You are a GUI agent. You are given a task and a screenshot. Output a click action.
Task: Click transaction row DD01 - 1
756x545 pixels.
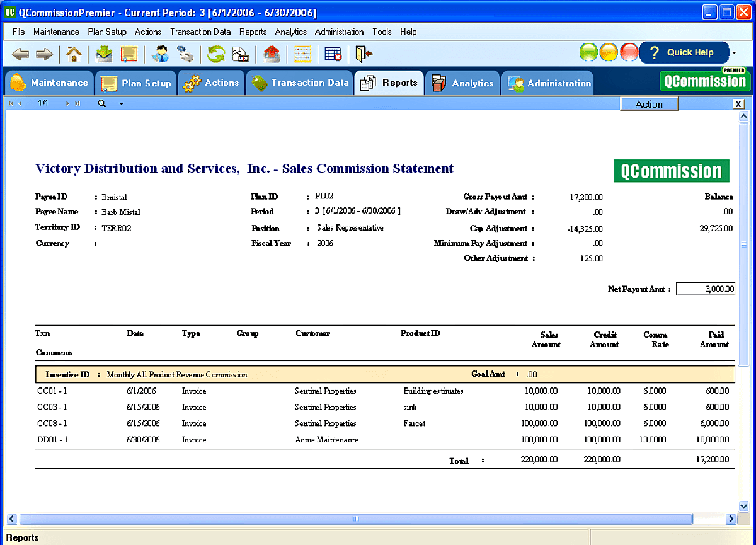click(384, 440)
